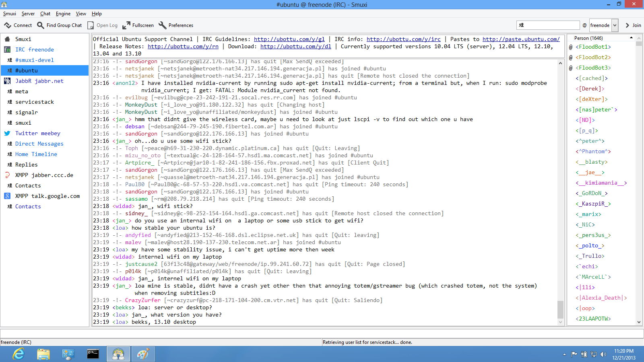
Task: Click the XMPP jabber.ccc.de icon
Action: [x=7, y=175]
